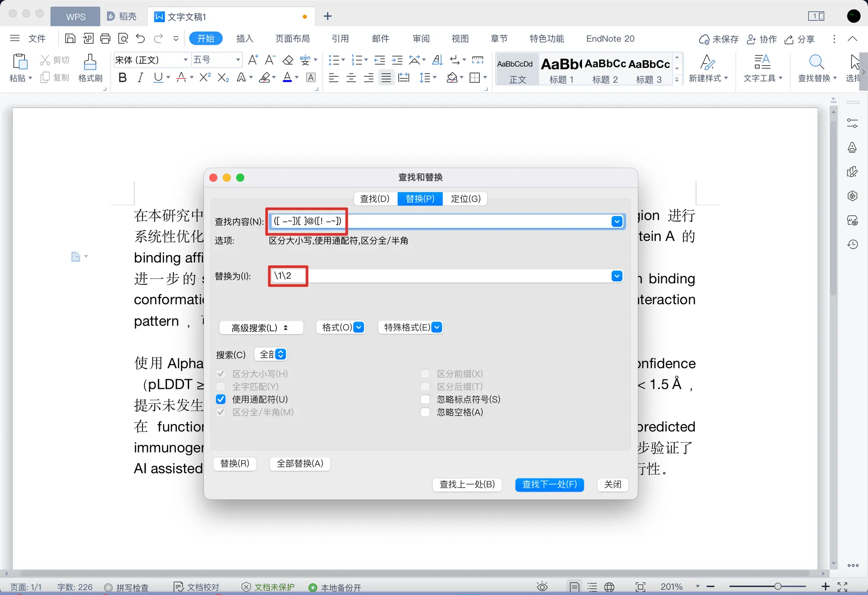
Task: Click the superscript X² icon
Action: tap(205, 78)
